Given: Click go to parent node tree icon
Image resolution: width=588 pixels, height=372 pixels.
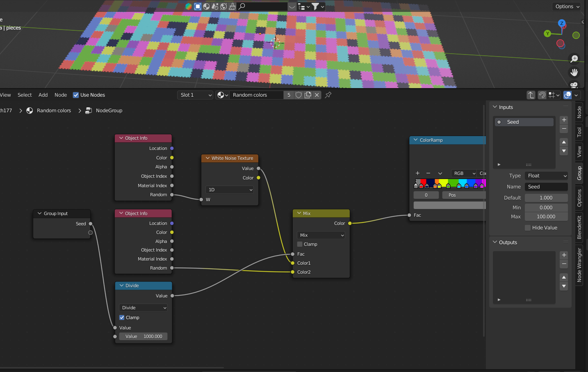Looking at the screenshot, I should (531, 95).
